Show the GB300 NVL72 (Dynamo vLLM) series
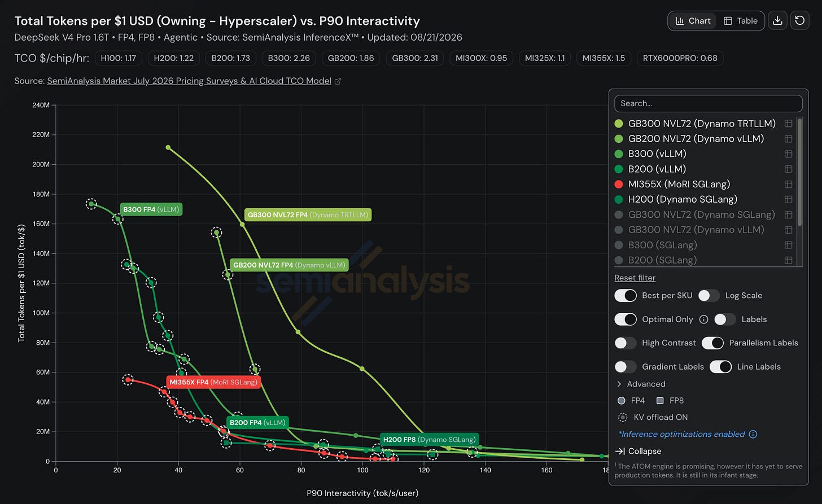 click(x=696, y=230)
